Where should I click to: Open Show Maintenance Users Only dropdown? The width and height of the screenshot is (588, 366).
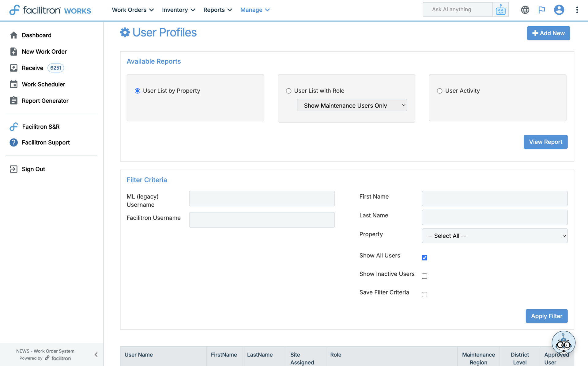pos(352,105)
